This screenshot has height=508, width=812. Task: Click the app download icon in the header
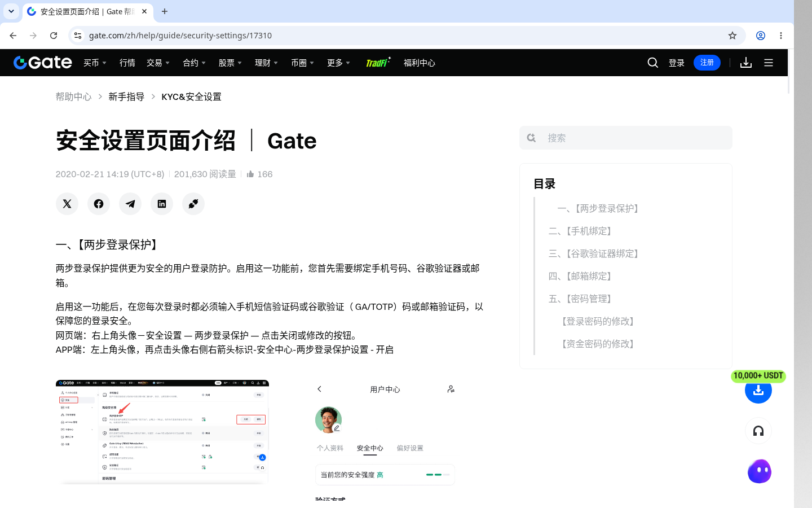point(746,63)
